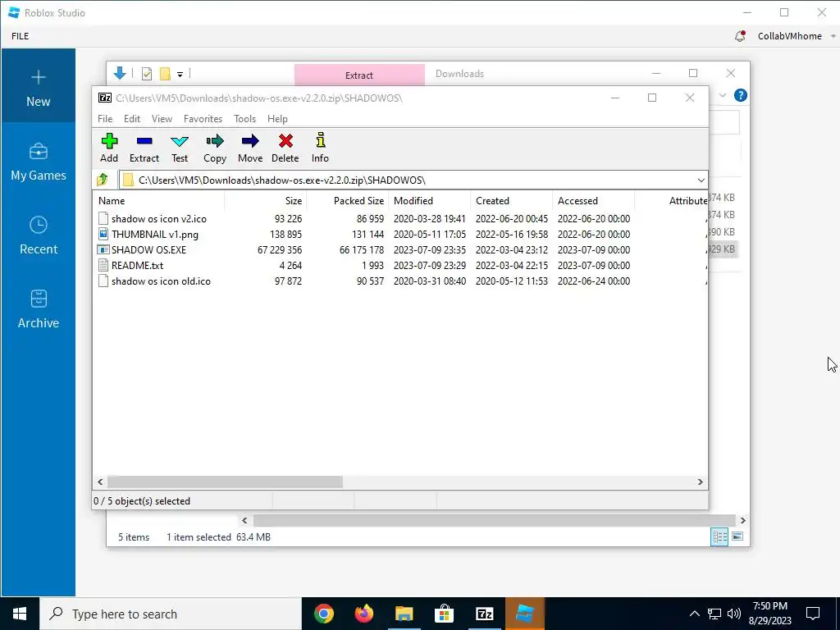Open My Games in Roblox Studio sidebar
This screenshot has height=630, width=840.
[38, 161]
